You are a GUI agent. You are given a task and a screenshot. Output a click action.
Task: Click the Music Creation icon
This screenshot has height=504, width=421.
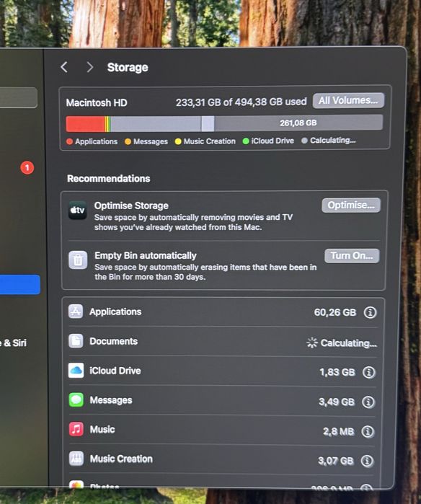tap(76, 459)
